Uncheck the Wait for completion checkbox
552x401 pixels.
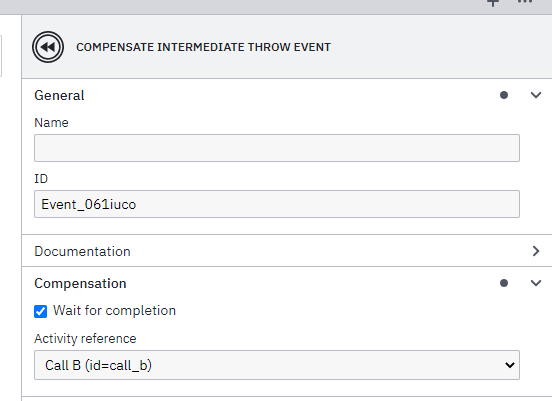40,311
